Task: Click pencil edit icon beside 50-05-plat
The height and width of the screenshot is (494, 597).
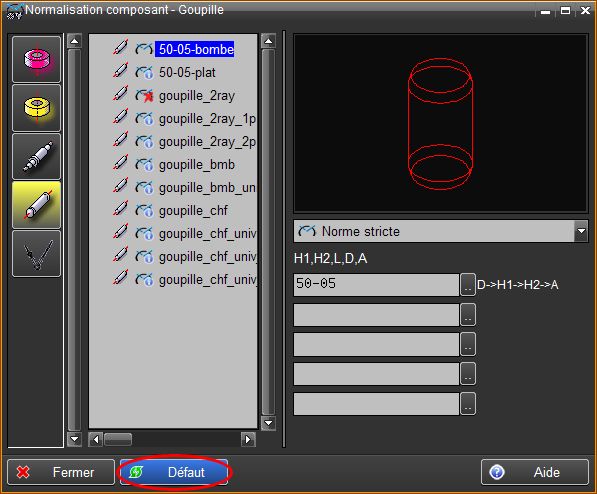Action: point(120,71)
